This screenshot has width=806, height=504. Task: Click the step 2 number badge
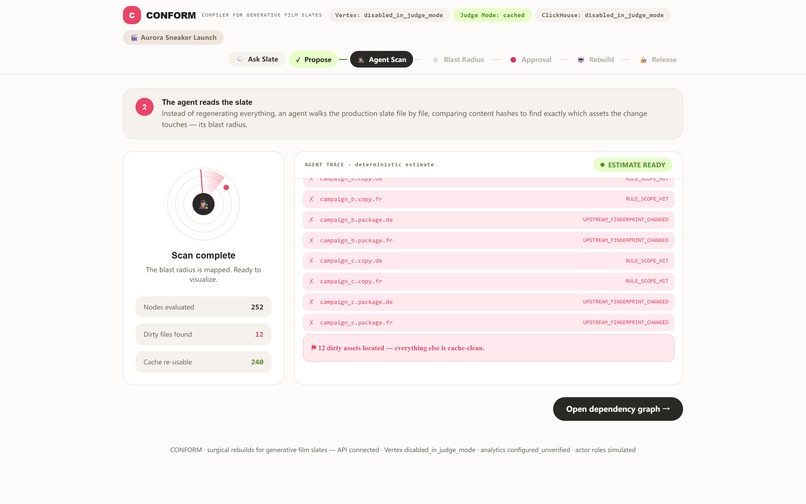tap(144, 107)
